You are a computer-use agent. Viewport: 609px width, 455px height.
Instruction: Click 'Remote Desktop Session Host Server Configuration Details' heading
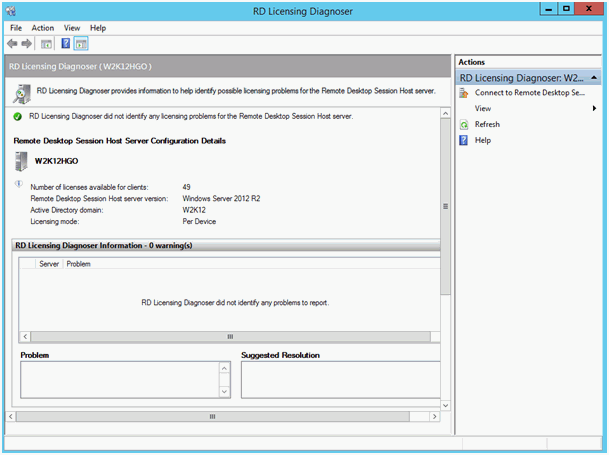[x=120, y=141]
